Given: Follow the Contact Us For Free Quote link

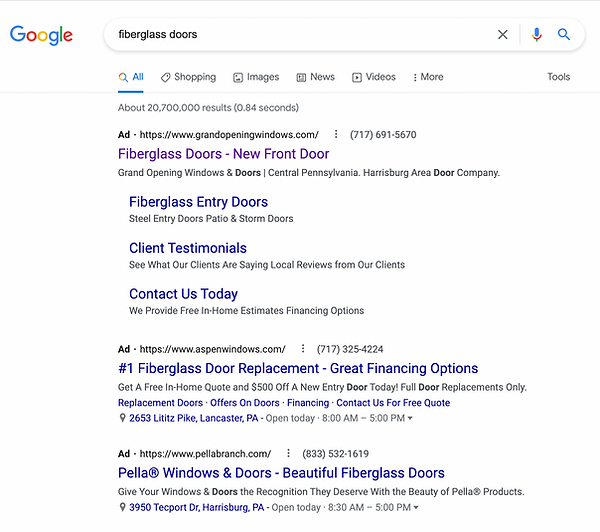Looking at the screenshot, I should [x=393, y=403].
